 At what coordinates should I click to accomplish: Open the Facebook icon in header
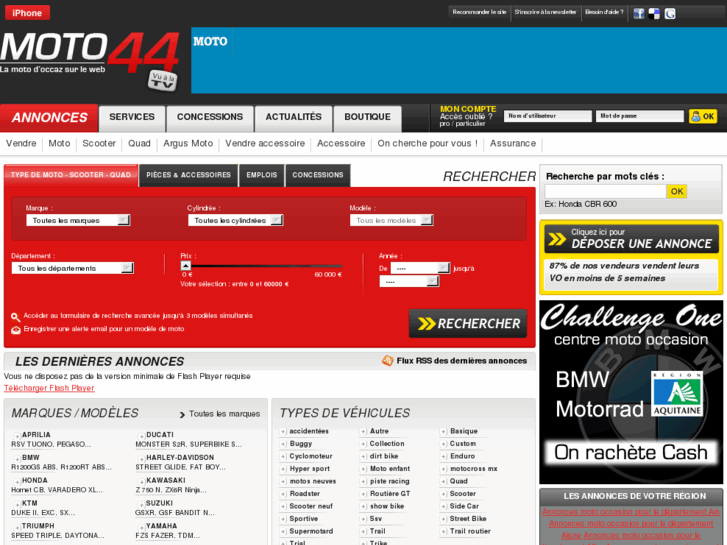point(638,13)
